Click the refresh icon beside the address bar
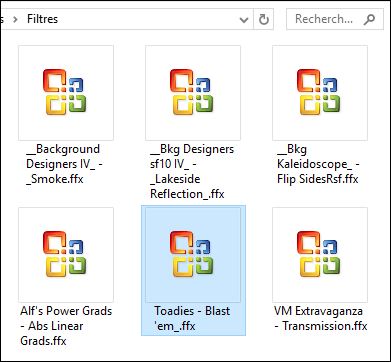 click(264, 20)
